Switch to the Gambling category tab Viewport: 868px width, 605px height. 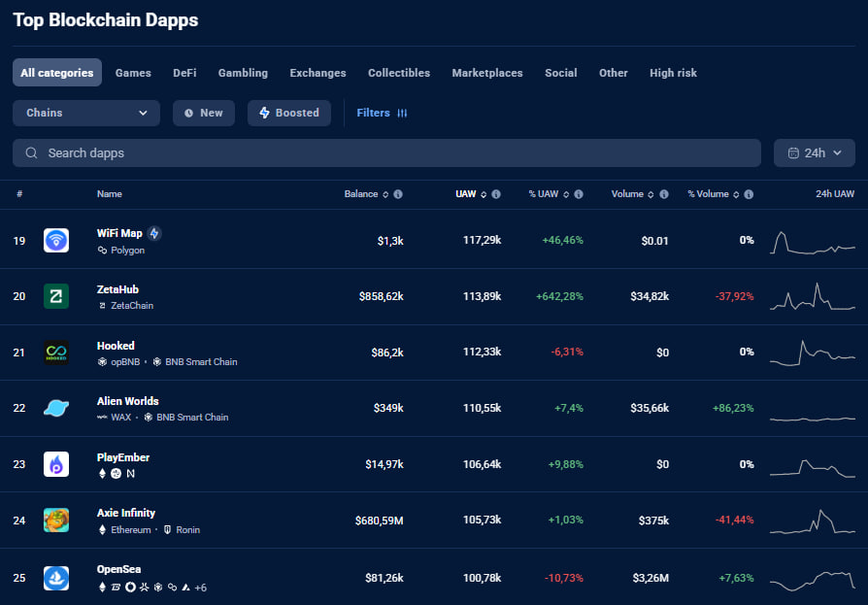coord(243,73)
